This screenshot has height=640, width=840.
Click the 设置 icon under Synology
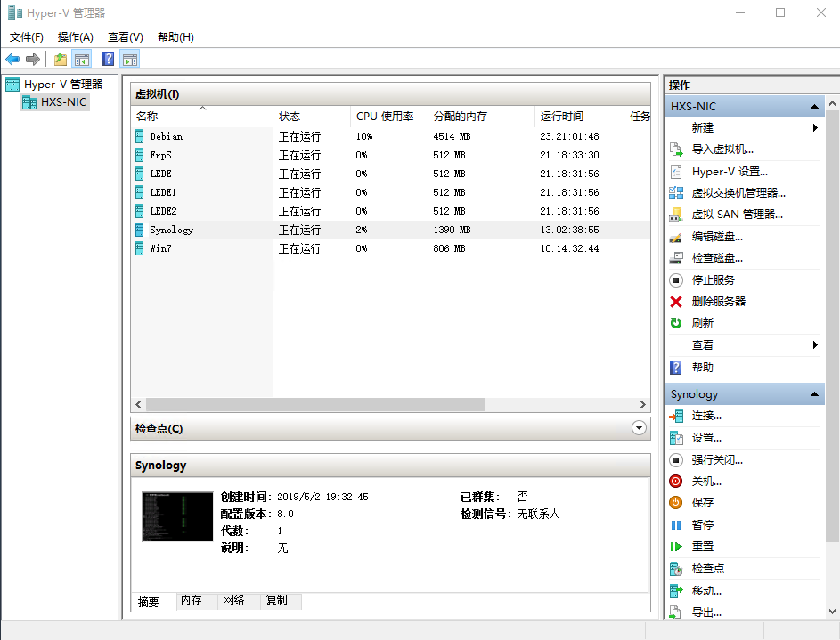(x=676, y=438)
